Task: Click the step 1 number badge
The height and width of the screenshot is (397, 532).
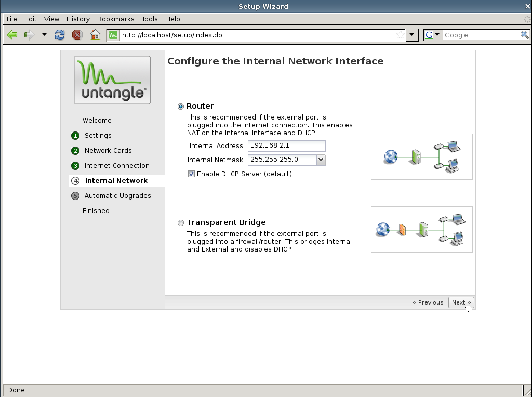Action: pyautogui.click(x=75, y=136)
